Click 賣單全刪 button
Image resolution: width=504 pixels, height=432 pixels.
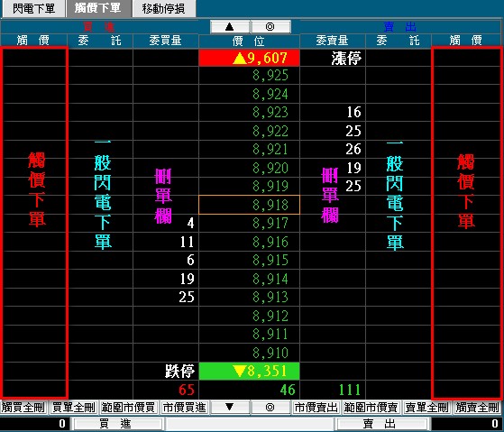426,408
